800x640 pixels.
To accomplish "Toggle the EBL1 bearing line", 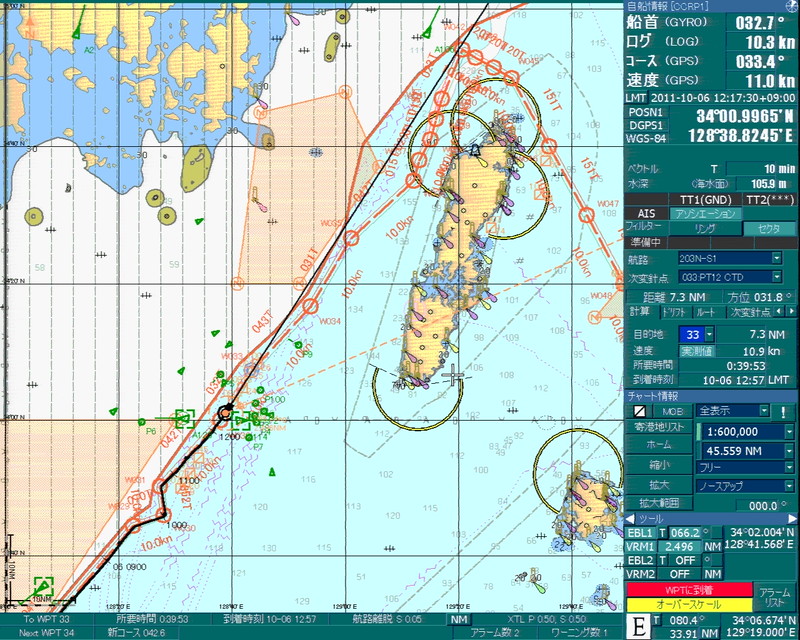I will click(639, 533).
